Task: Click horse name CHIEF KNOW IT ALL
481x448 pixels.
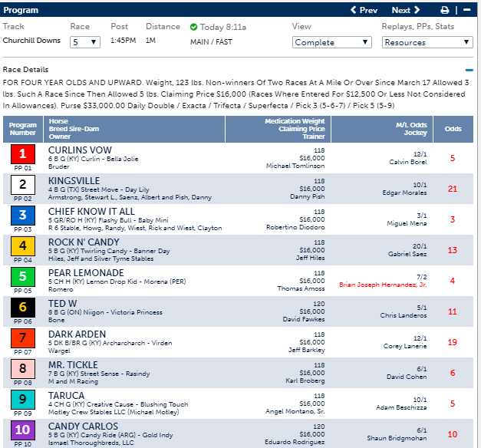Action: (x=91, y=211)
